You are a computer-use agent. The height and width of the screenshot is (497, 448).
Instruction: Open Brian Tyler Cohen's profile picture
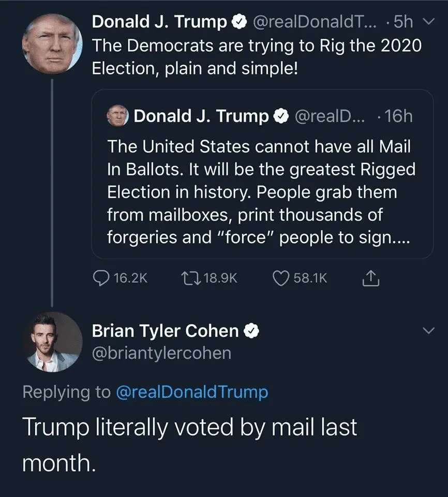[52, 342]
